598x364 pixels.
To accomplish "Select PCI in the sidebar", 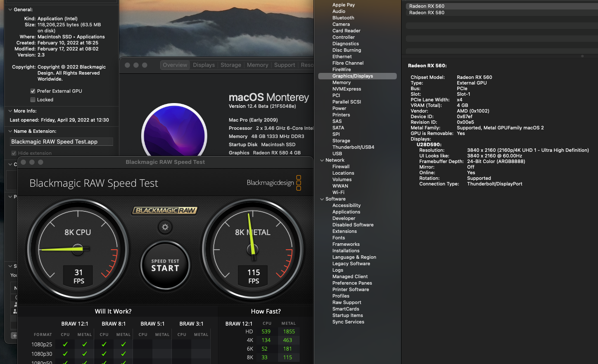I will [x=336, y=95].
